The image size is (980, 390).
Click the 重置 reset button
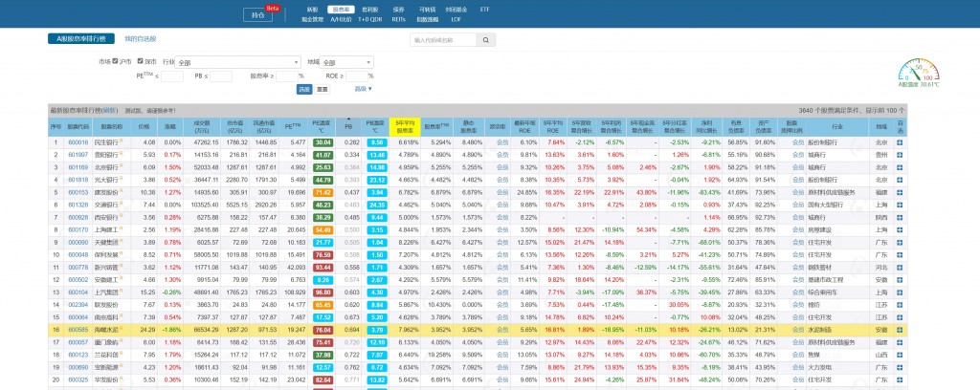tap(323, 89)
